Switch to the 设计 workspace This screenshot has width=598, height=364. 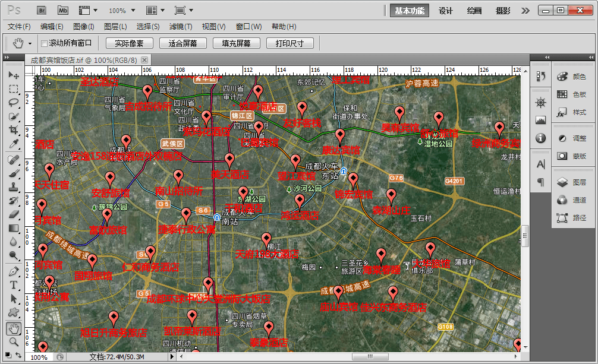445,11
